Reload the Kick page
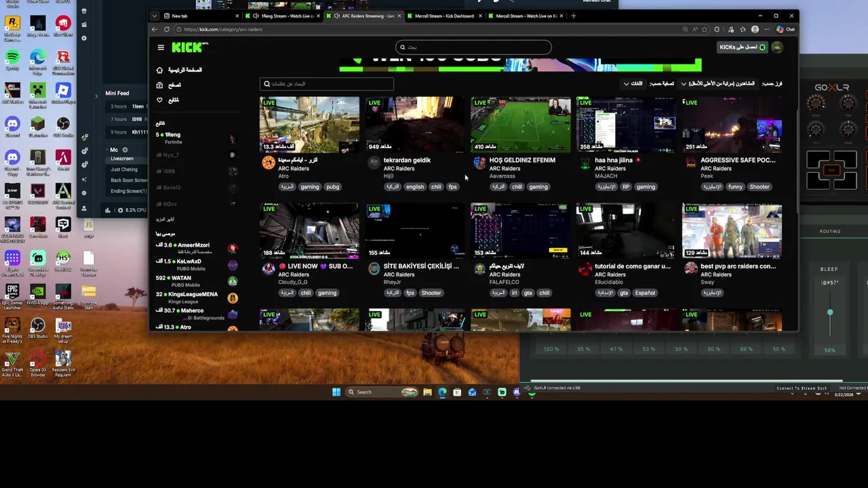 tap(167, 29)
